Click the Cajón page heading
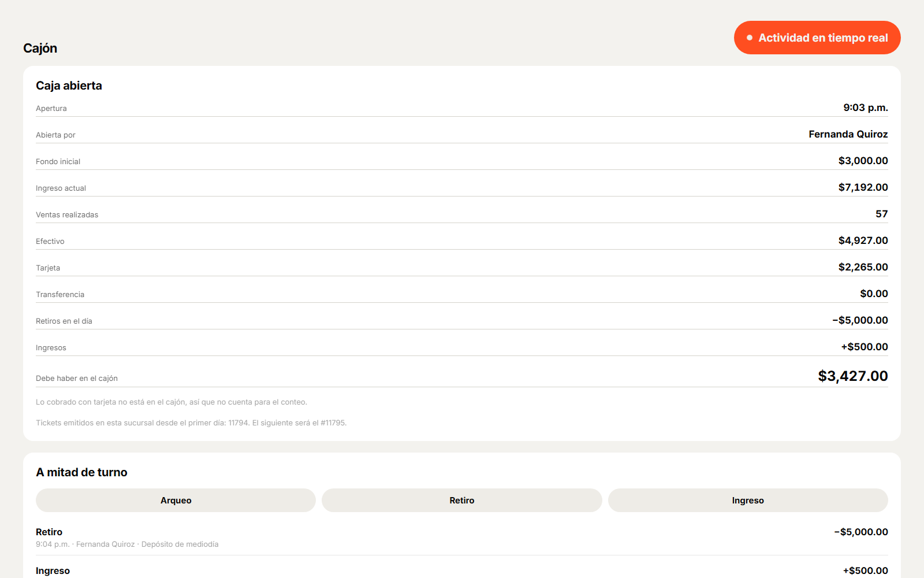Image resolution: width=924 pixels, height=578 pixels. pos(40,48)
